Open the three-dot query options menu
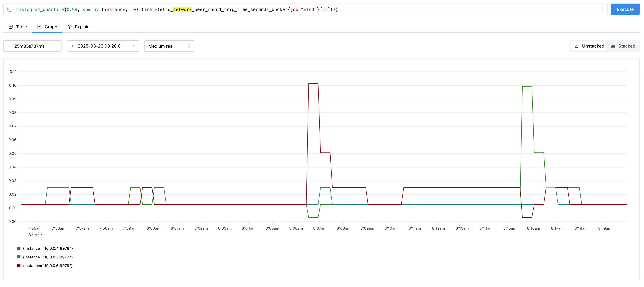This screenshot has width=644, height=287. (602, 9)
